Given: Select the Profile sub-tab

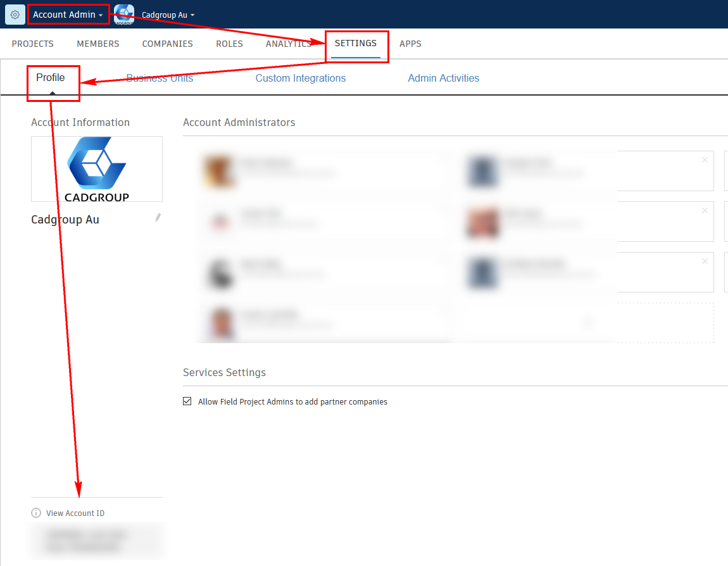Looking at the screenshot, I should [x=51, y=77].
